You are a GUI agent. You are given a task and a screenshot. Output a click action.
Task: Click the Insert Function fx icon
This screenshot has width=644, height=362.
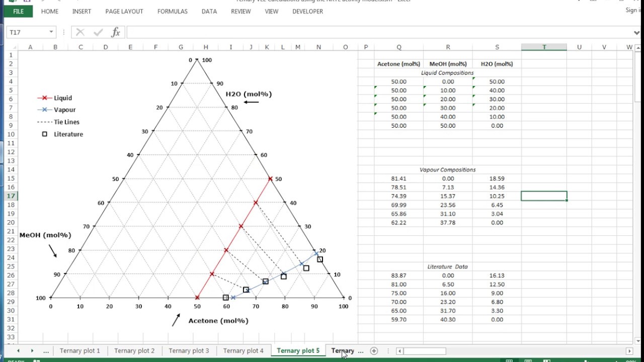(116, 32)
